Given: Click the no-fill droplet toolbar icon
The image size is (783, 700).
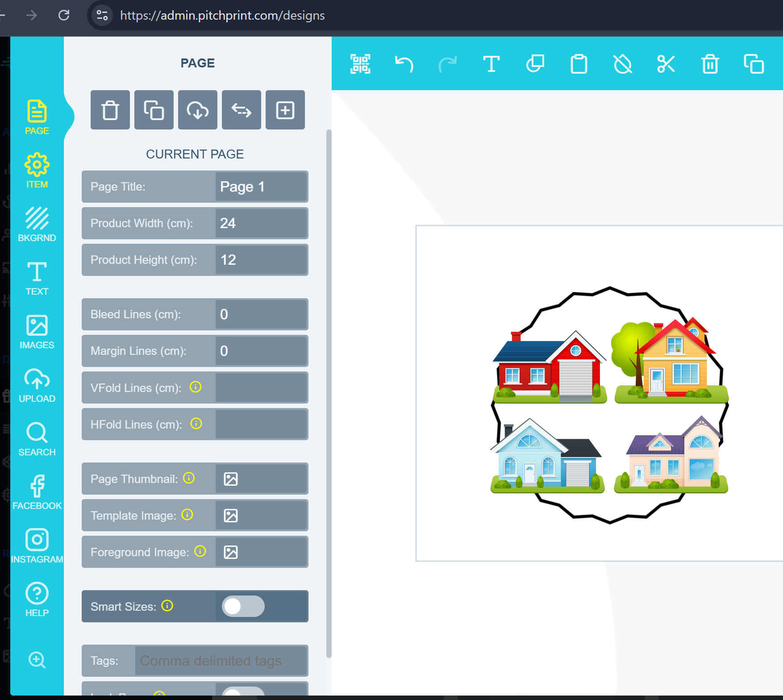Looking at the screenshot, I should [x=623, y=64].
